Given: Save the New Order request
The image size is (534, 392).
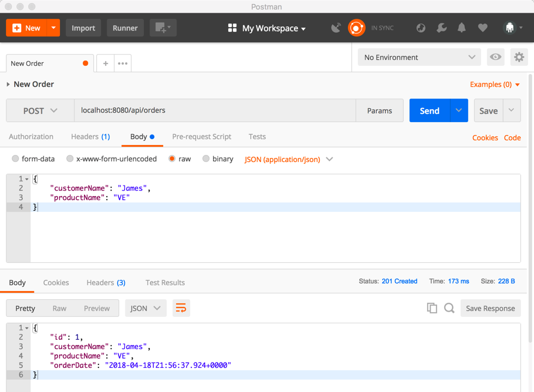Looking at the screenshot, I should (x=488, y=110).
